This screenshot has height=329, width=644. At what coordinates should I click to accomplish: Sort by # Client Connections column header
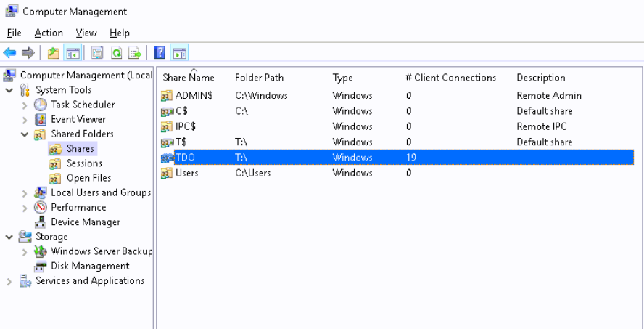(x=450, y=78)
